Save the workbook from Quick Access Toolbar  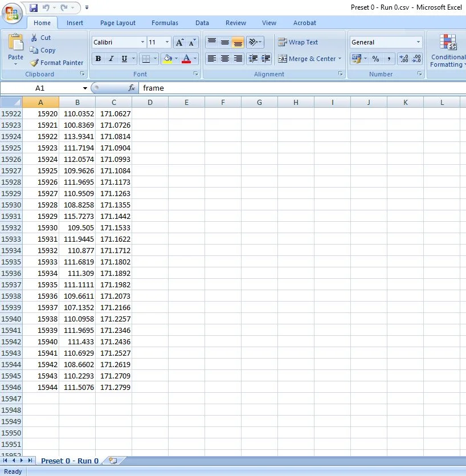coord(34,7)
